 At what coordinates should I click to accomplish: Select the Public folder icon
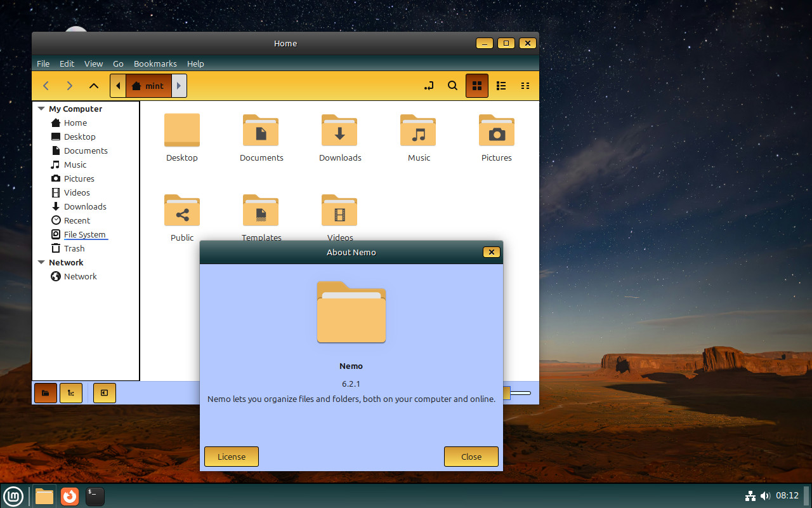pos(182,210)
